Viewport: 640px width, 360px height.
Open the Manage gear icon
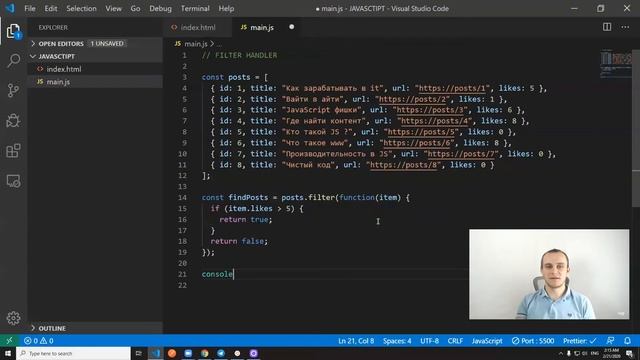[13, 318]
